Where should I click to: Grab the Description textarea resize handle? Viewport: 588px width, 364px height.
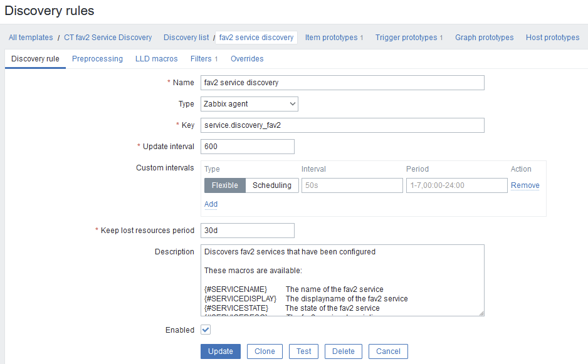(481, 313)
